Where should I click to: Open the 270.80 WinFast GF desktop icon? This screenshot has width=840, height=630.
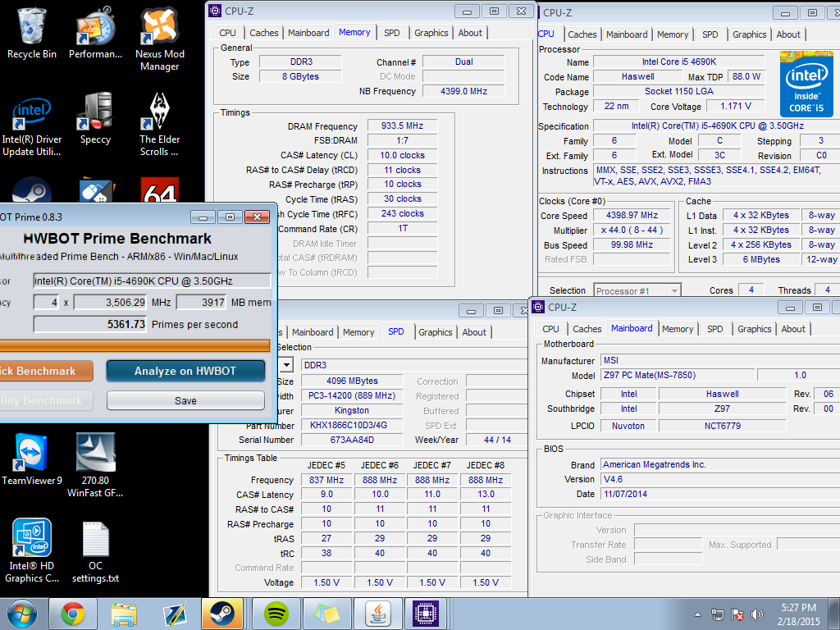click(x=95, y=466)
